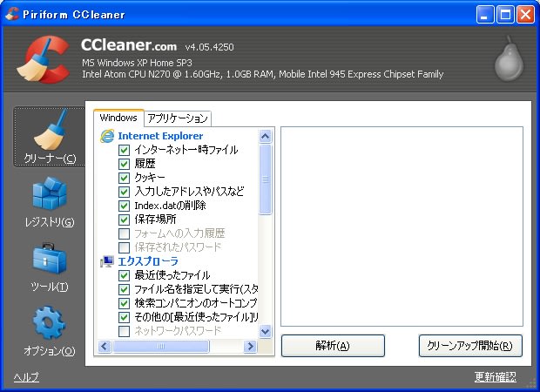Screen dimensions: 540x392
Task: Maximize the CCleaner window
Action: pos(505,15)
